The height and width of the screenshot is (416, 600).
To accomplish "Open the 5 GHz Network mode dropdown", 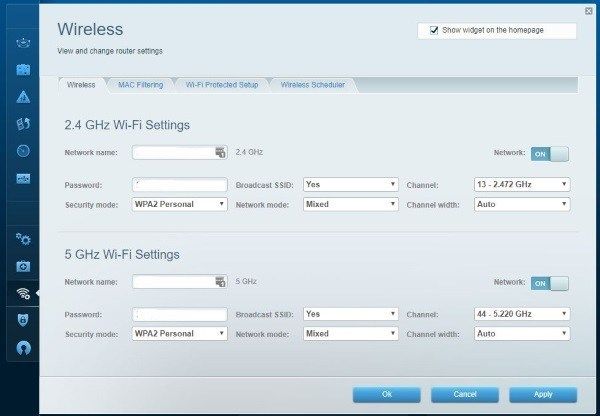I will click(x=350, y=334).
